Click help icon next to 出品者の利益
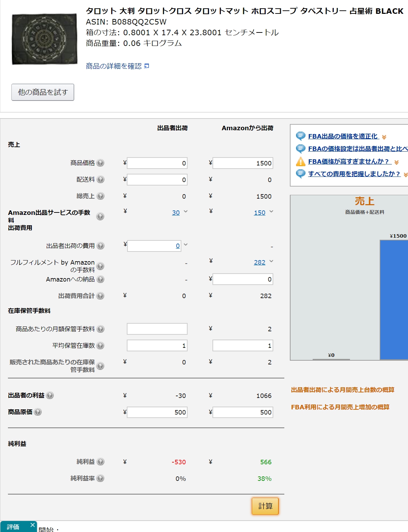Image resolution: width=408 pixels, height=532 pixels. coord(50,395)
